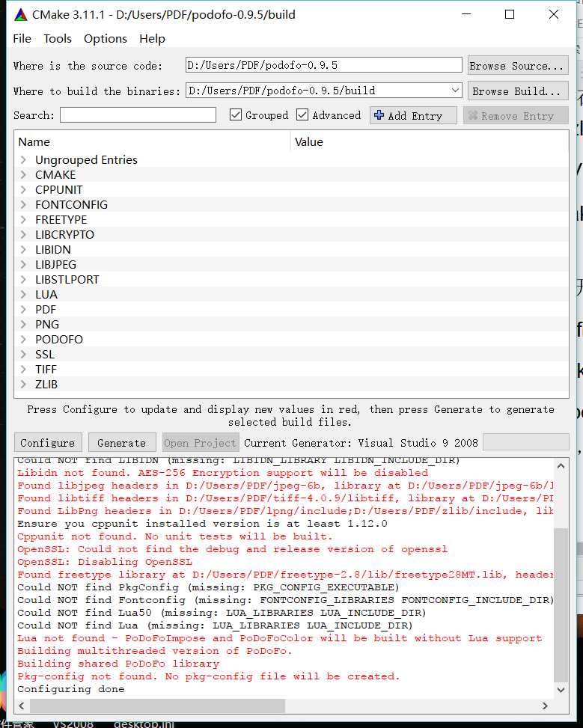Click the CMake logo icon in title bar
Image resolution: width=583 pixels, height=728 pixels.
(x=21, y=15)
